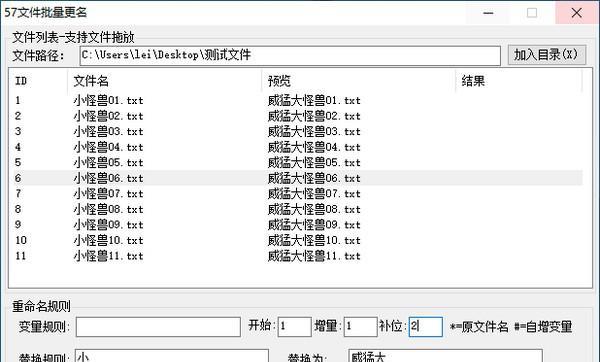Click preview name 威猛大怪兽01.txt
This screenshot has height=362, width=600.
314,101
